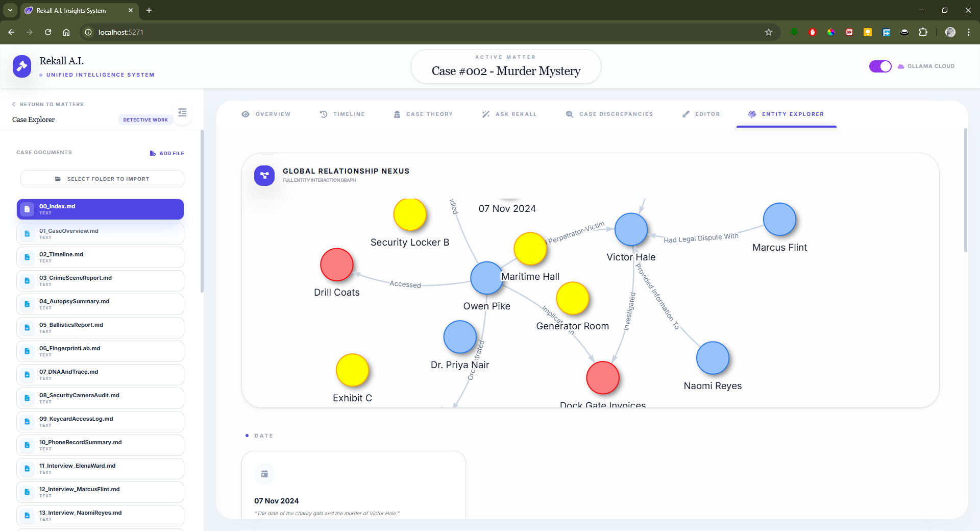Open the browser tab search chevron
The width and height of the screenshot is (980, 531).
[10, 10]
